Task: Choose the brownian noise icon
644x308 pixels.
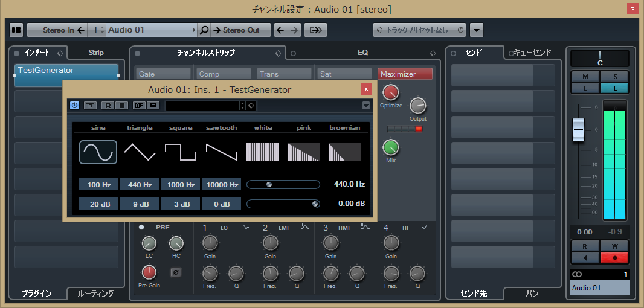Action: (x=344, y=152)
